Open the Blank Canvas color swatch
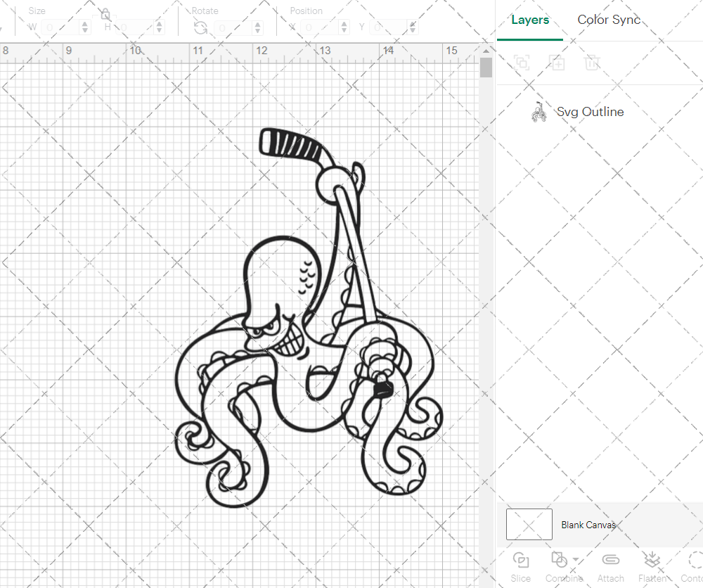Image resolution: width=703 pixels, height=588 pixels. click(x=529, y=524)
